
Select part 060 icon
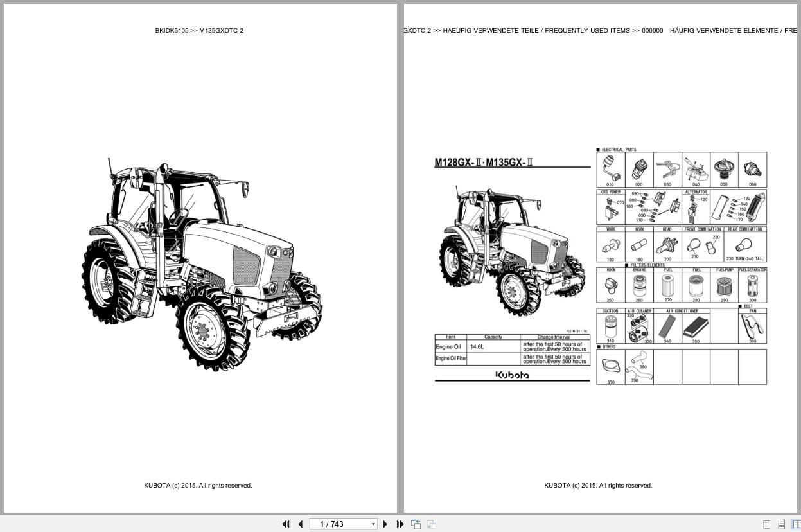click(x=752, y=169)
